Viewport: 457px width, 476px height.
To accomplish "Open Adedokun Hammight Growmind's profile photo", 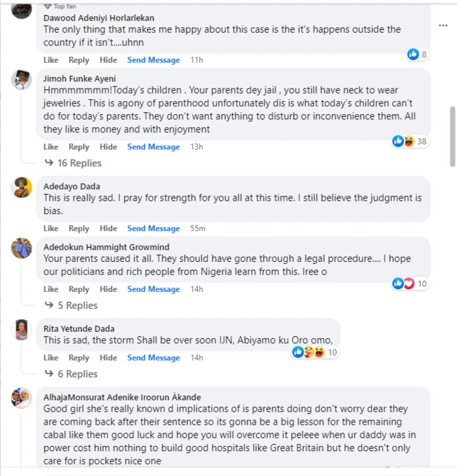I will (x=21, y=248).
